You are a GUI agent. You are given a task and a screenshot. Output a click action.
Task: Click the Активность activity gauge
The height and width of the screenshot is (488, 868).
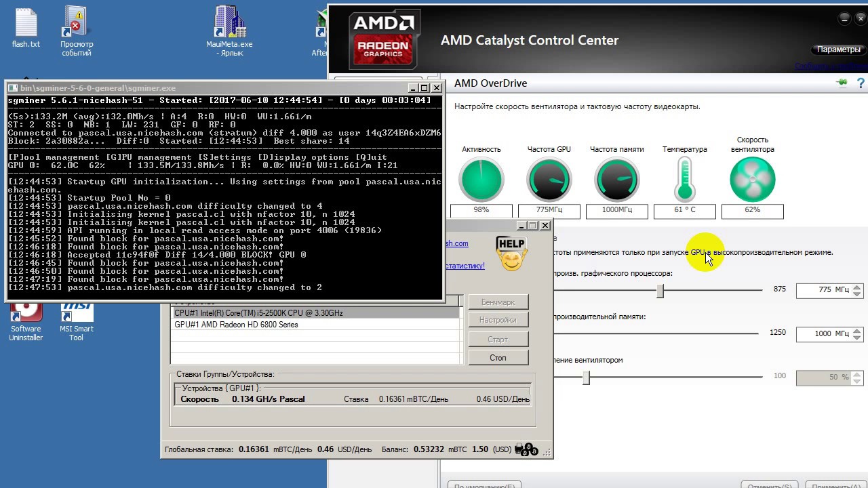(x=481, y=180)
